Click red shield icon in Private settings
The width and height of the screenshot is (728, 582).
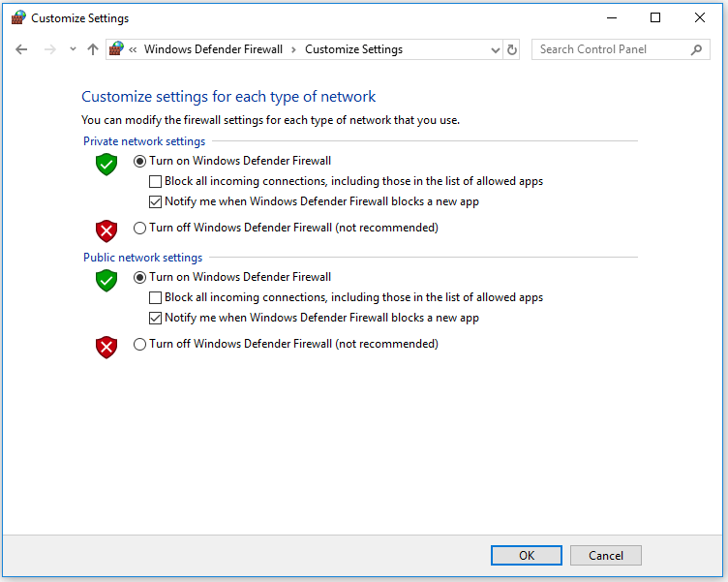coord(106,230)
